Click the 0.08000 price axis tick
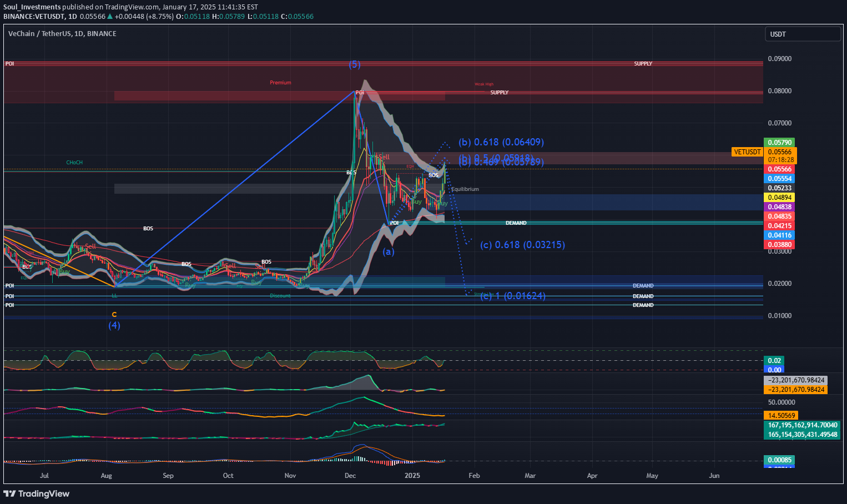The image size is (847, 504). (x=780, y=91)
